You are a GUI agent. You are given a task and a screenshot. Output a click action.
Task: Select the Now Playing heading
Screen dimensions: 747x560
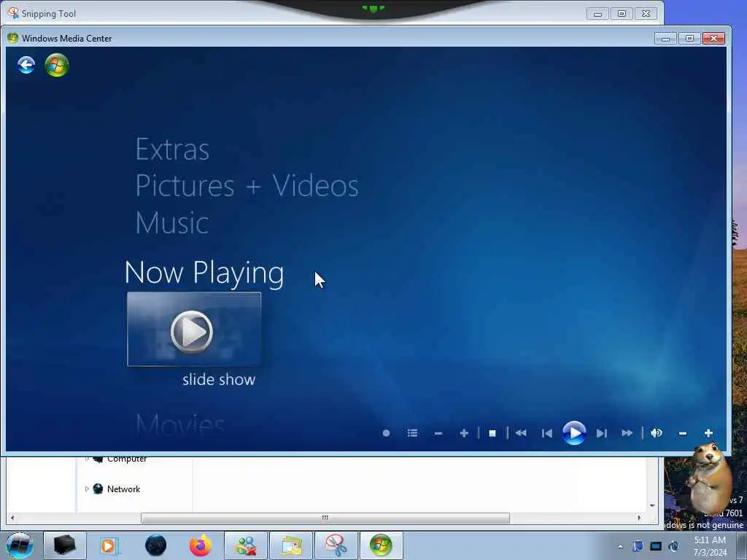204,273
